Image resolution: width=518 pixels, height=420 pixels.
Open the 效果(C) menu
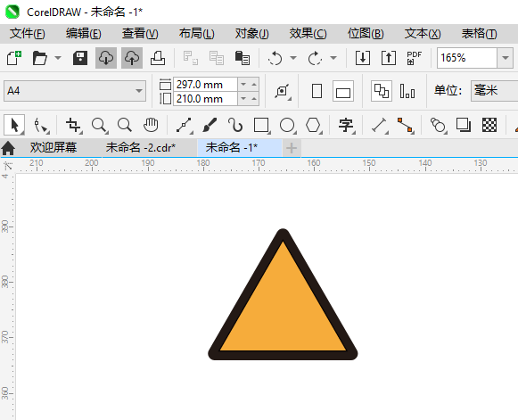pyautogui.click(x=308, y=33)
